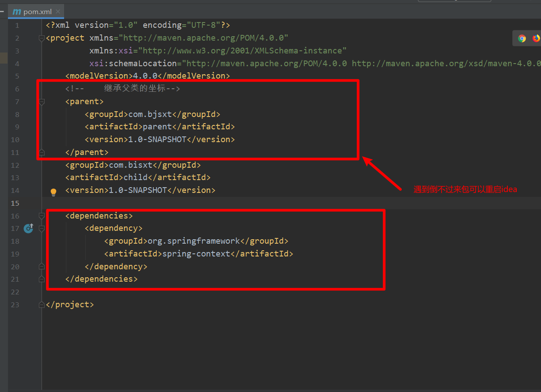Click the com.bisxt groupId value
This screenshot has width=541, height=392.
131,165
